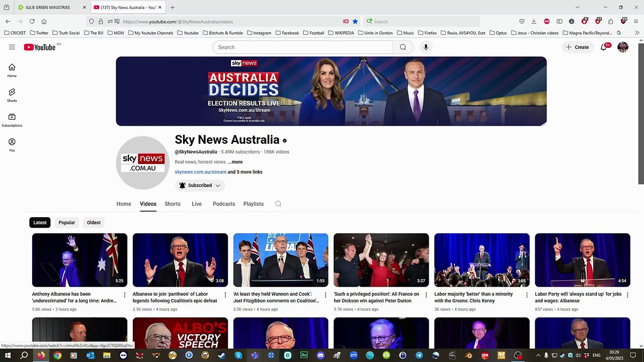Open Steam from the Windows taskbar
The width and height of the screenshot is (644, 362).
tap(221, 355)
